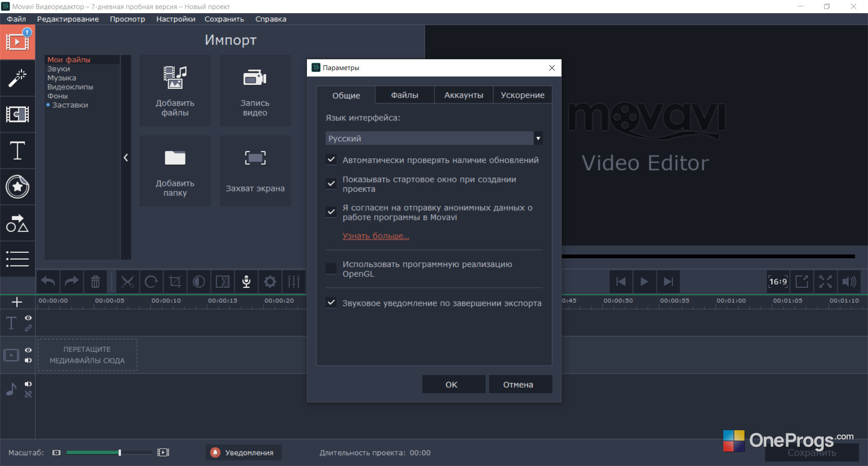Open the Сохранить menu

[224, 19]
